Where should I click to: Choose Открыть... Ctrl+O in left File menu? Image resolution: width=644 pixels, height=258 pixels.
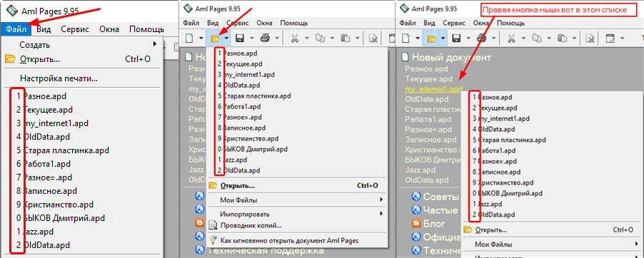pyautogui.click(x=82, y=59)
